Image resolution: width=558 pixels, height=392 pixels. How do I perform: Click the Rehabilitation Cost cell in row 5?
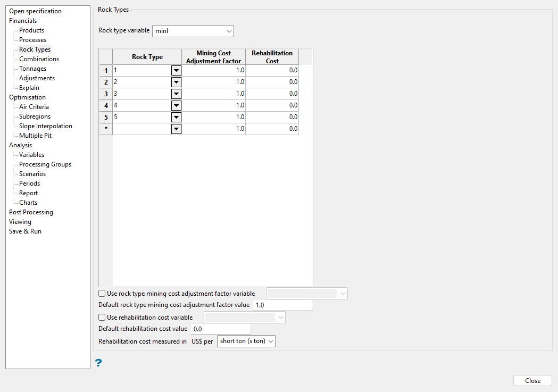[x=272, y=117]
